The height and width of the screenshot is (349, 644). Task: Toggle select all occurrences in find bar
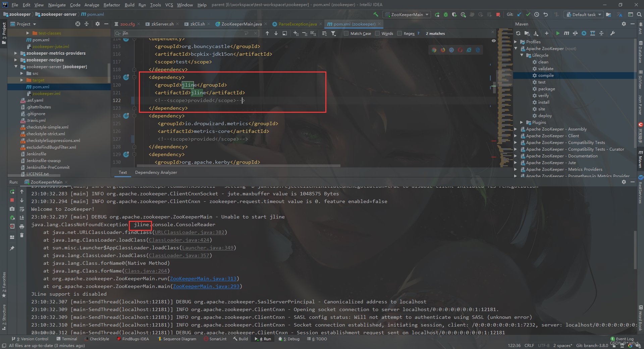pyautogui.click(x=313, y=33)
